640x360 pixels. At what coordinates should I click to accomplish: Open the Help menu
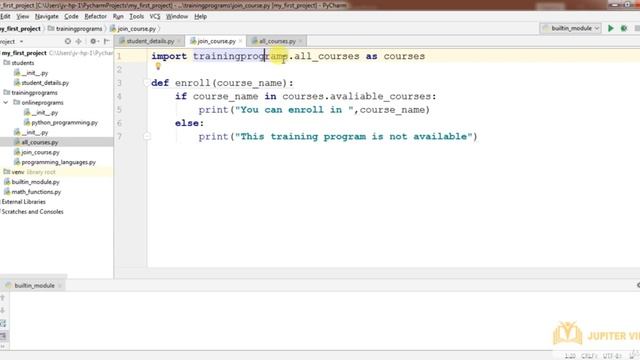[x=200, y=16]
